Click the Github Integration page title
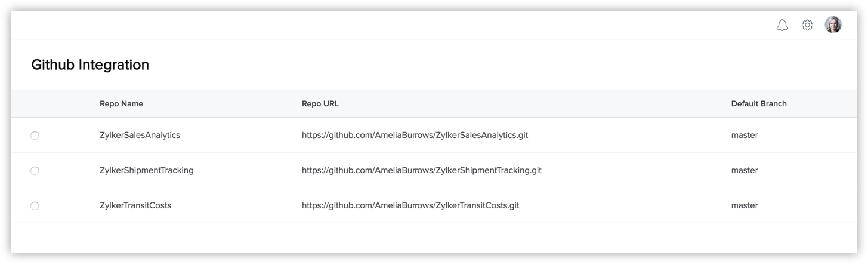The height and width of the screenshot is (264, 868). tap(90, 65)
